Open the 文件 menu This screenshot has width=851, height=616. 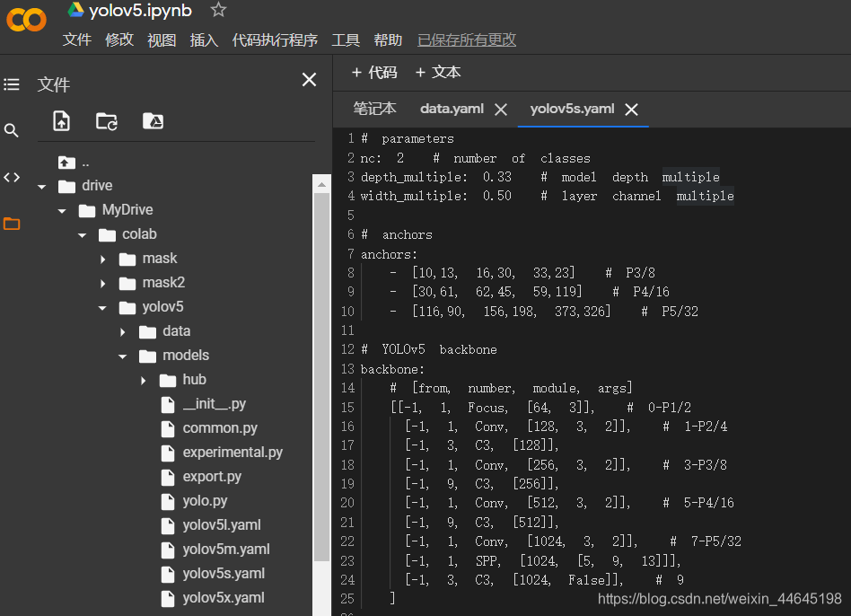[x=76, y=40]
